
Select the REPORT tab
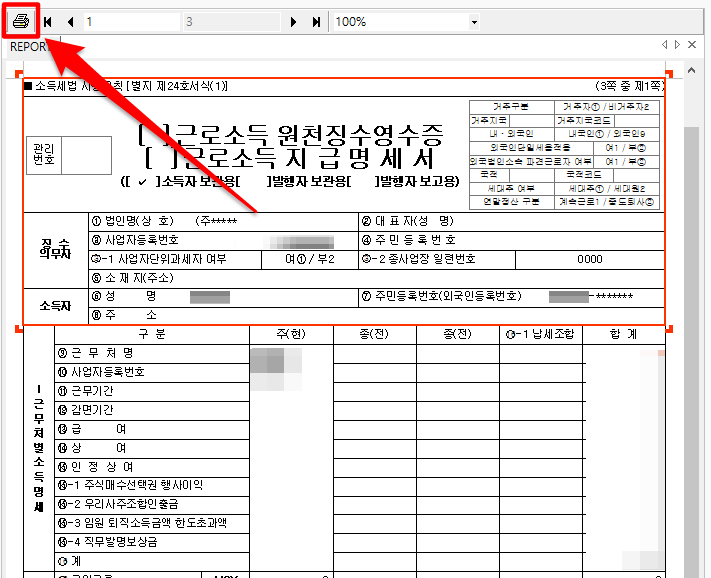tap(28, 47)
